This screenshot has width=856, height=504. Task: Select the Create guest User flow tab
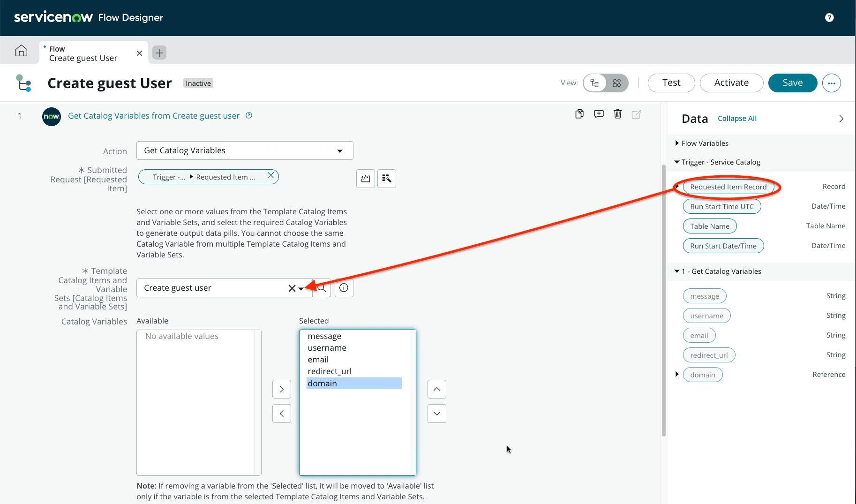coord(83,53)
